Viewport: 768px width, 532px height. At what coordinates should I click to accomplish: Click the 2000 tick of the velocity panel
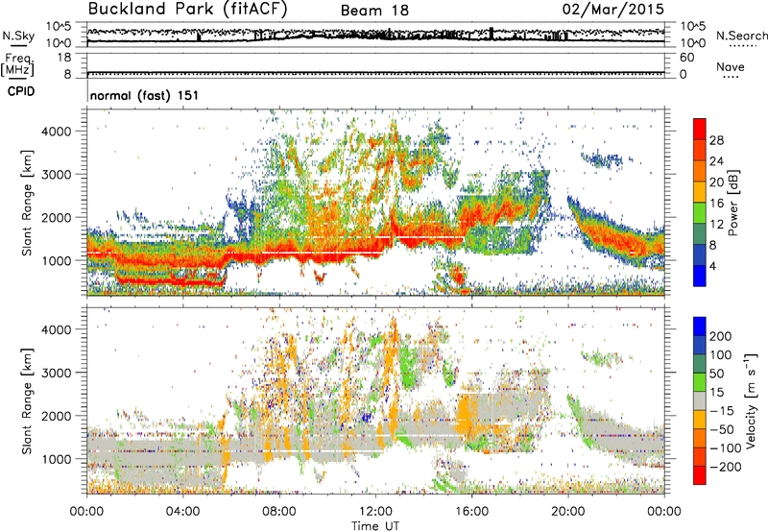coord(56,416)
